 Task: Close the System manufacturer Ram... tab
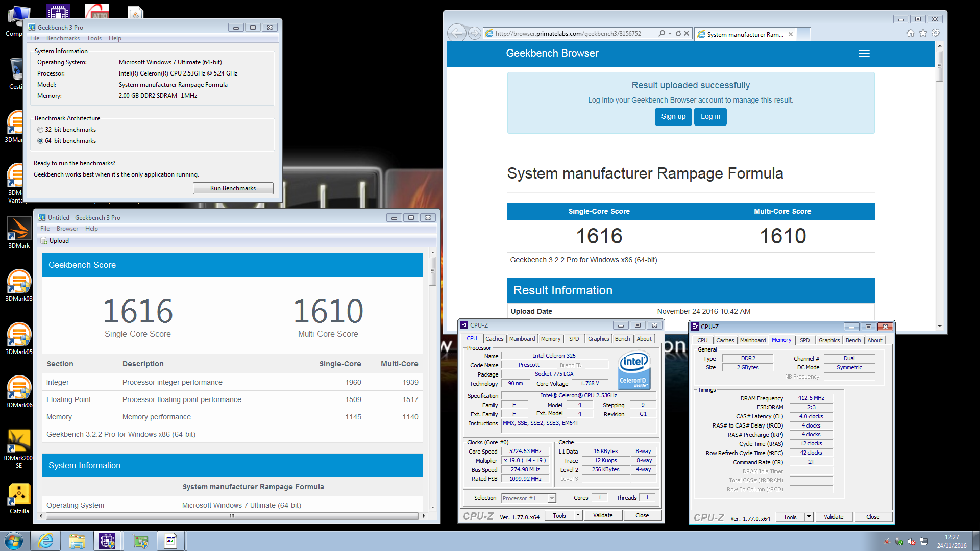[x=791, y=34]
